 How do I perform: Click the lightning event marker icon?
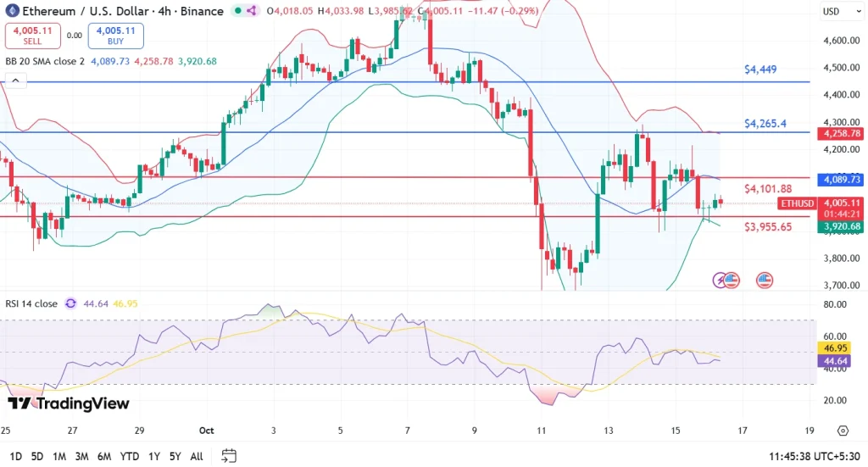coord(720,279)
